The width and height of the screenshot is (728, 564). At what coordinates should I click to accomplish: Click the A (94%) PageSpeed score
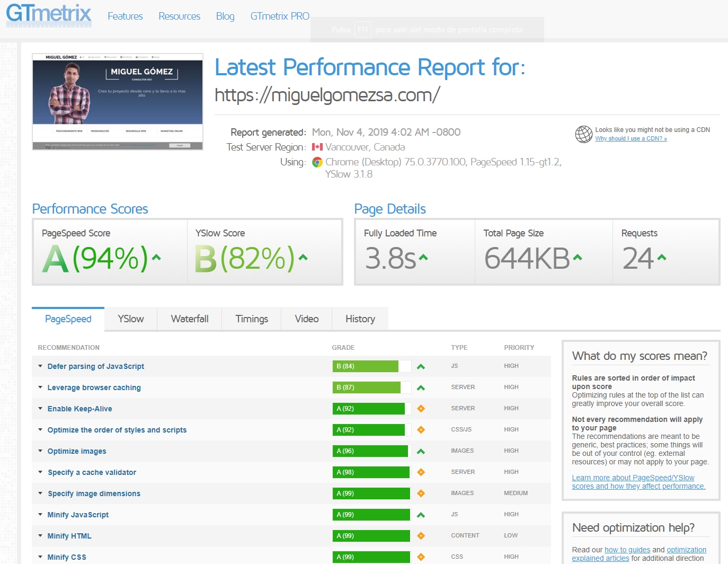click(x=95, y=259)
